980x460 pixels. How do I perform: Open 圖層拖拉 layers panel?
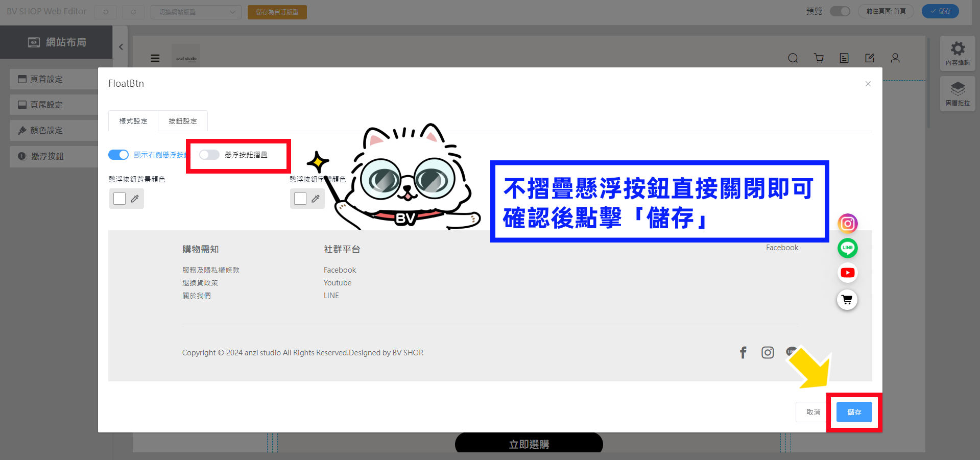pos(958,93)
